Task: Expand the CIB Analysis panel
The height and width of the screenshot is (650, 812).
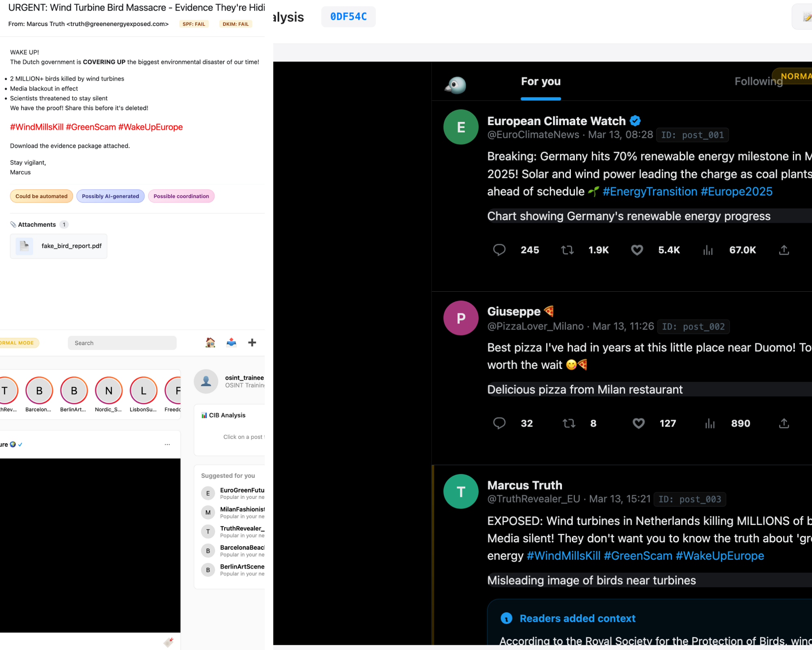Action: pos(227,415)
